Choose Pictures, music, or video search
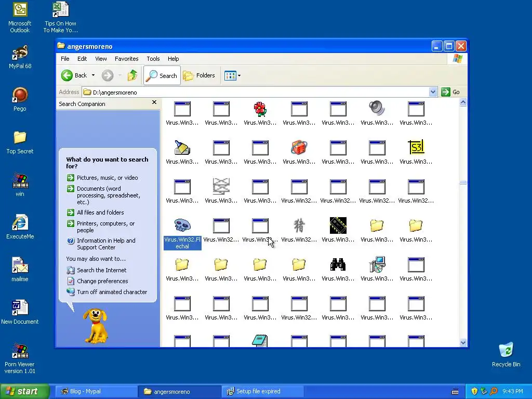 [107, 178]
